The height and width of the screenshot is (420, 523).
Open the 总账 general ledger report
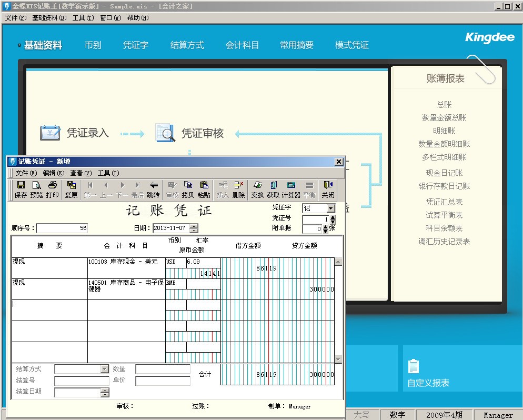(x=444, y=105)
